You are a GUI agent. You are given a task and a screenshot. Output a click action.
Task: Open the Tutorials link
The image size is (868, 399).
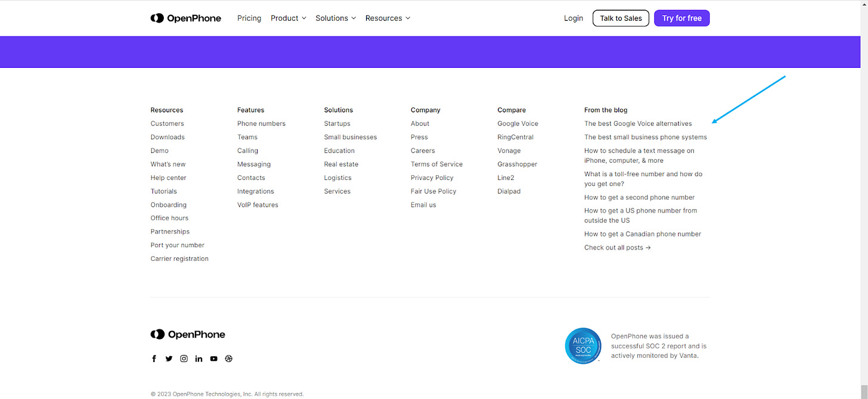click(x=164, y=191)
